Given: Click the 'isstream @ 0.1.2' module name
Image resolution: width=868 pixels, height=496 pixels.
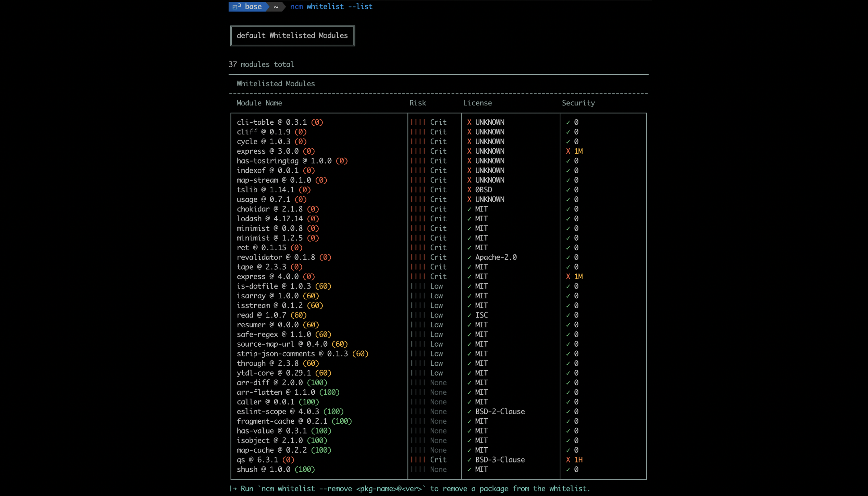Looking at the screenshot, I should point(270,305).
